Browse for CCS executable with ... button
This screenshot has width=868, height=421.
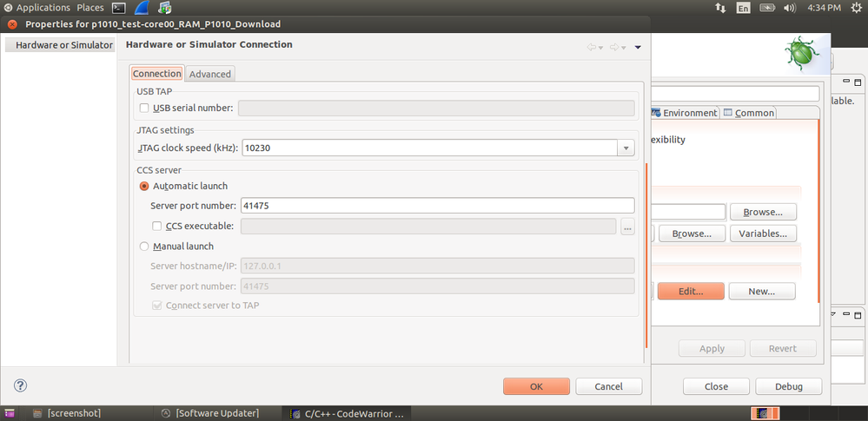pos(627,227)
